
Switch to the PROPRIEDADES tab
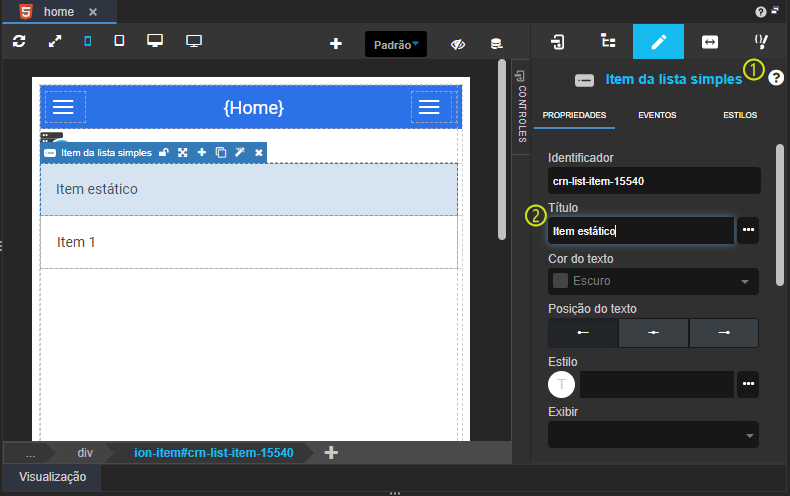(x=574, y=115)
